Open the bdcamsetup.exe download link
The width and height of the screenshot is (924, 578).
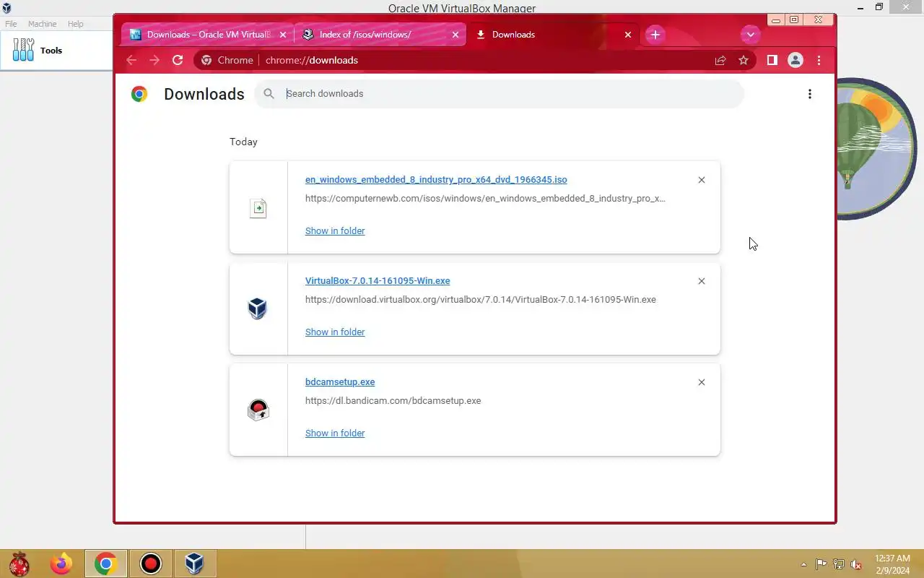point(340,382)
